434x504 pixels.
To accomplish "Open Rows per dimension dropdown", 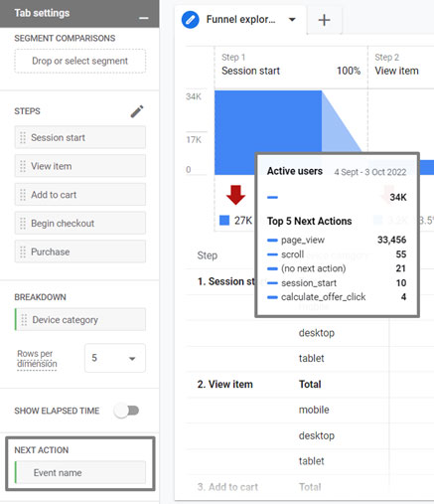I will coord(115,358).
